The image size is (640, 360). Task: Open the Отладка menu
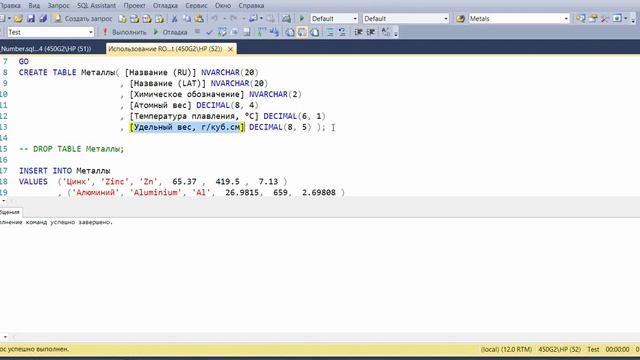coord(165,6)
